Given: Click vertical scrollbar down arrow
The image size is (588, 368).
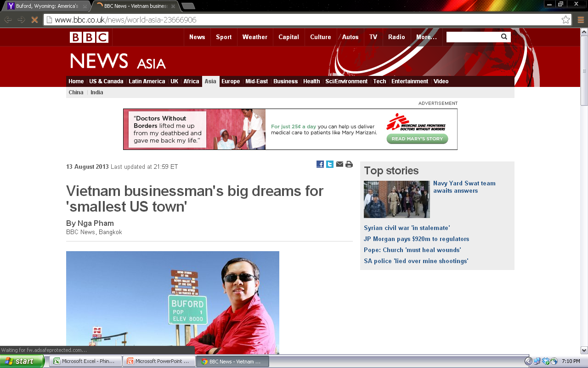Looking at the screenshot, I should 584,350.
